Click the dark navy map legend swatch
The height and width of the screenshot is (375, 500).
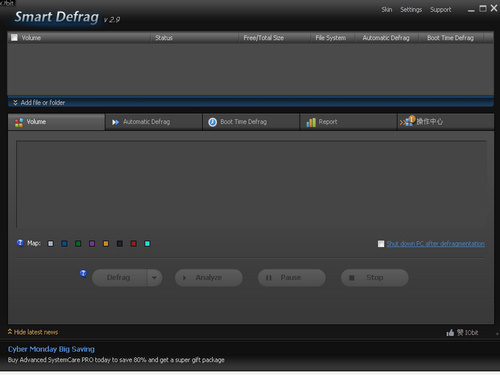tap(120, 244)
